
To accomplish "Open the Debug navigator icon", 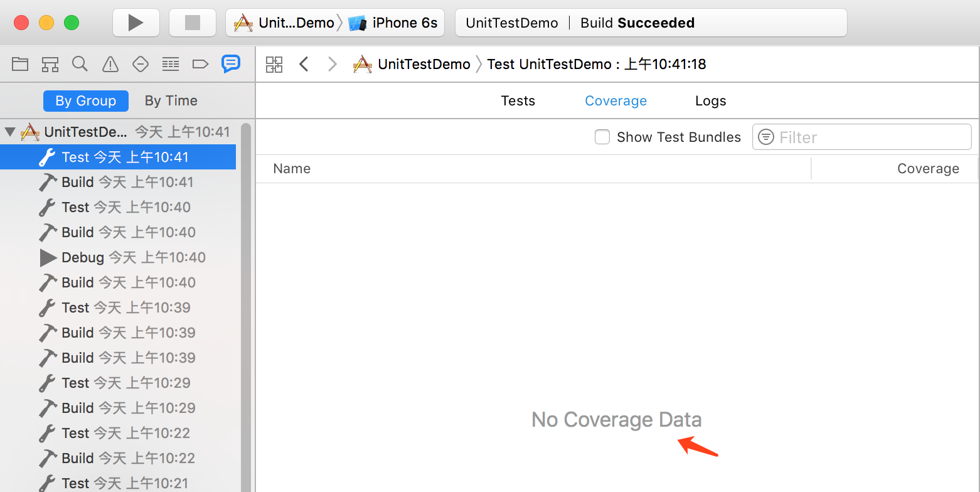I will [x=170, y=63].
